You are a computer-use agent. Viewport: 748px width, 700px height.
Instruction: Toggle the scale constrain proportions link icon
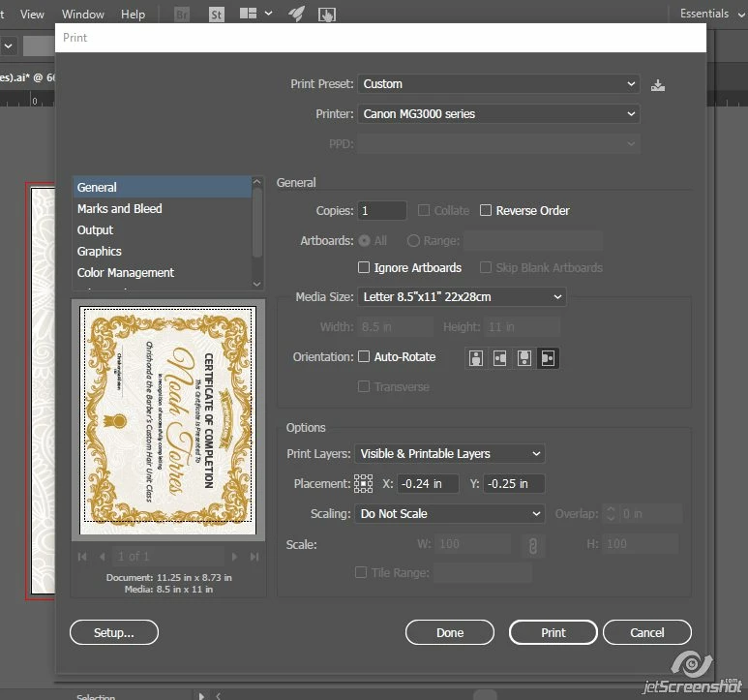click(533, 545)
